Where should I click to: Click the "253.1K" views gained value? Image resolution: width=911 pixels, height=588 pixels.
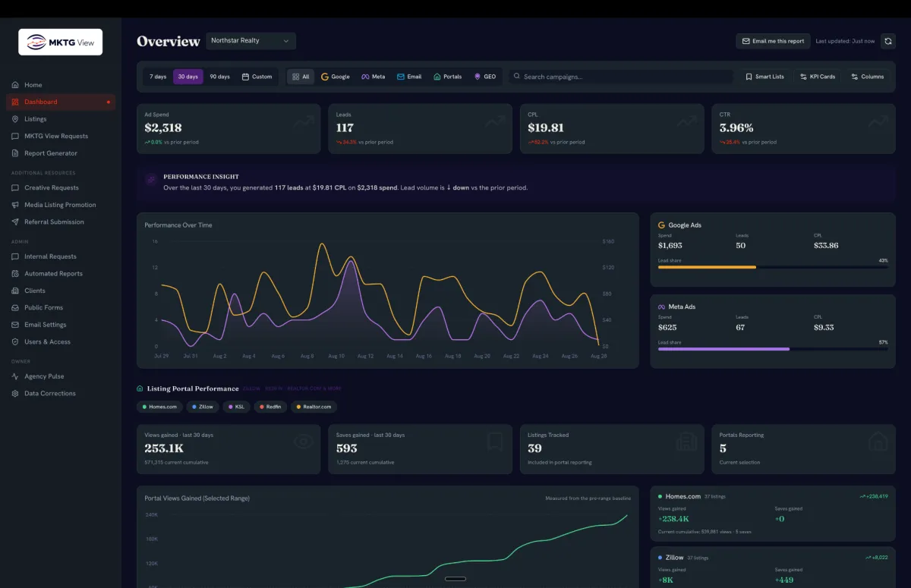[x=164, y=448]
